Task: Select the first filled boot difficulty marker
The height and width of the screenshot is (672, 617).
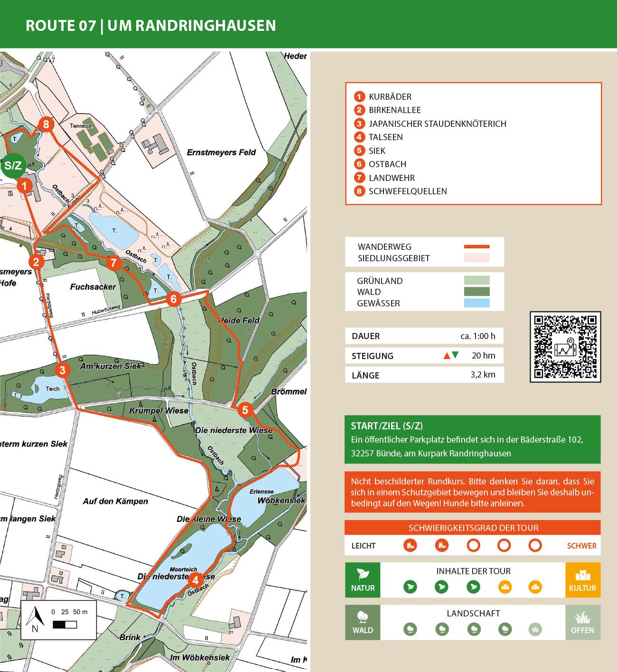Action: pyautogui.click(x=410, y=545)
